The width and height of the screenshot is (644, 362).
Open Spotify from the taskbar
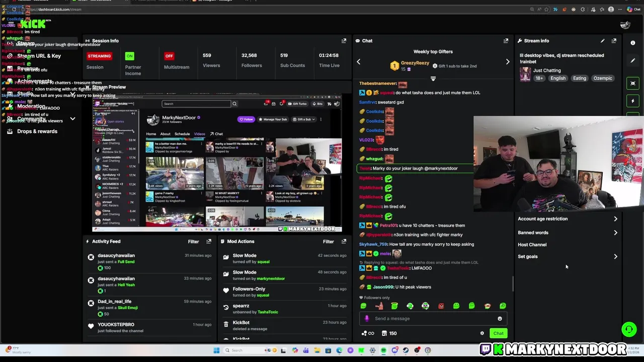(x=383, y=350)
